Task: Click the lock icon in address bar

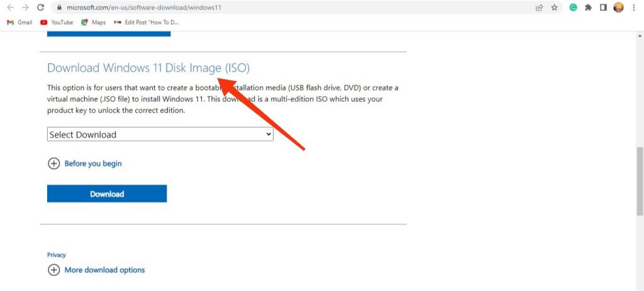Action: [x=60, y=8]
